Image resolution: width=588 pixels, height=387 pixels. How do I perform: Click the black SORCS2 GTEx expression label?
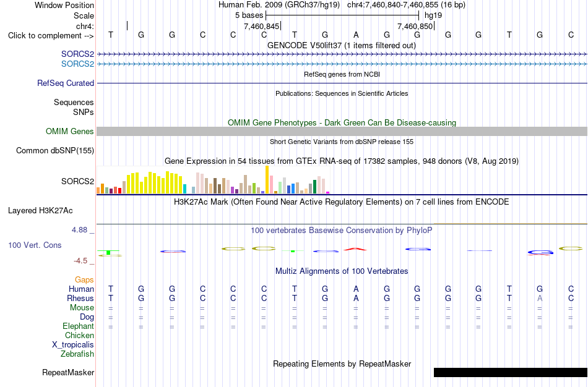click(x=77, y=181)
